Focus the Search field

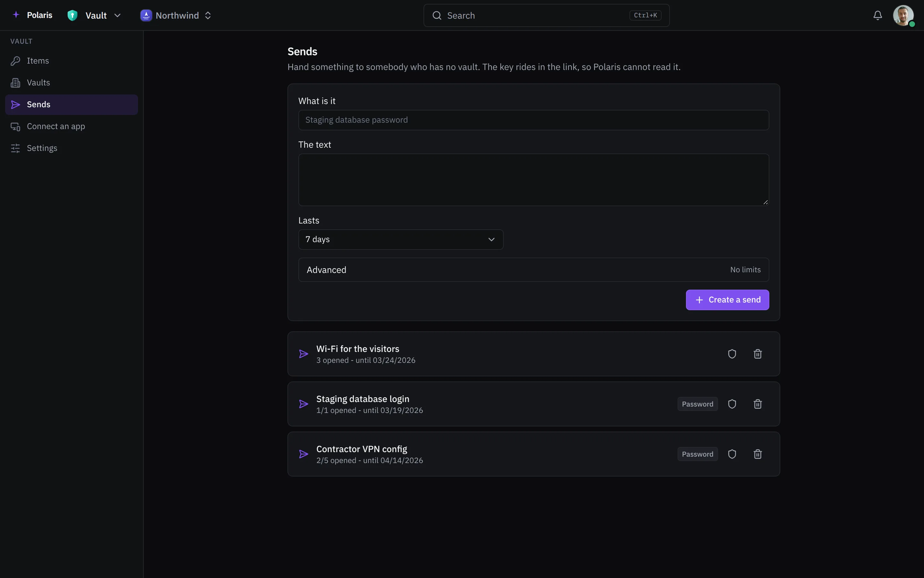pos(546,15)
